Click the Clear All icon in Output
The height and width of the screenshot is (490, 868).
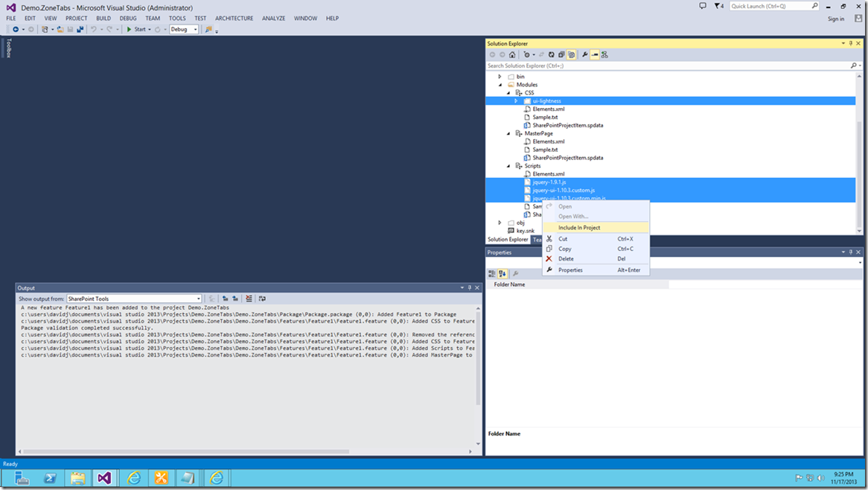click(x=249, y=299)
